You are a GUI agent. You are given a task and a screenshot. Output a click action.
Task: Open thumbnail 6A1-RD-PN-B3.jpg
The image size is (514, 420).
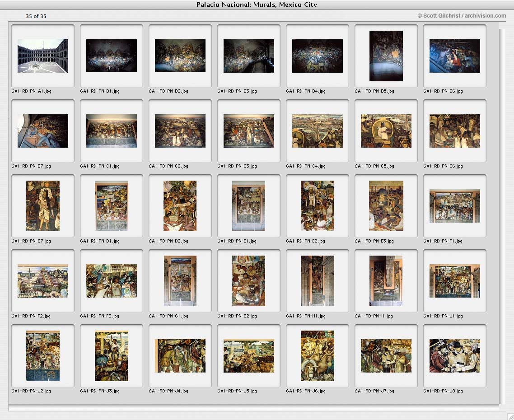(249, 56)
